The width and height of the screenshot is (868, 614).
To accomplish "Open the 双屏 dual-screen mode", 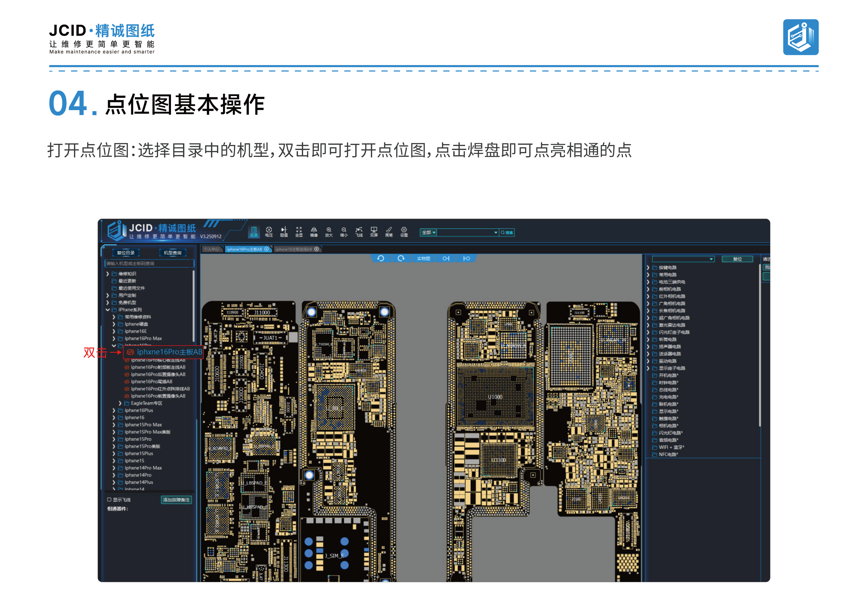I will tap(374, 232).
